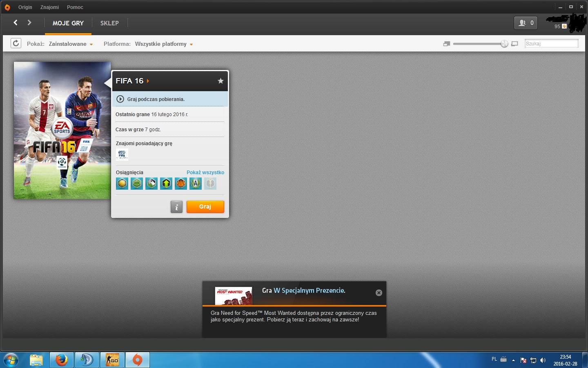The width and height of the screenshot is (588, 368).
Task: Click the Origin taskbar button
Action: [x=138, y=360]
